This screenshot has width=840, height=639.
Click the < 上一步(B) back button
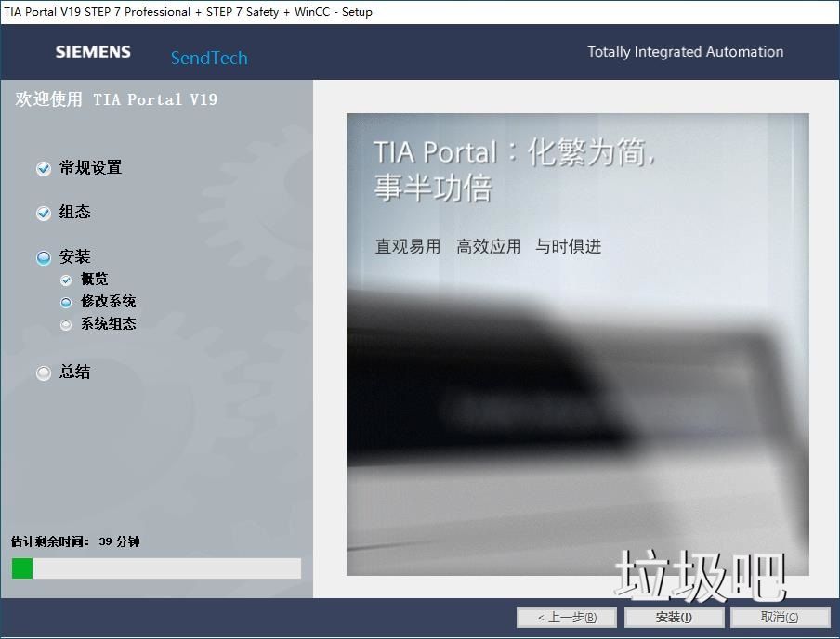(567, 617)
